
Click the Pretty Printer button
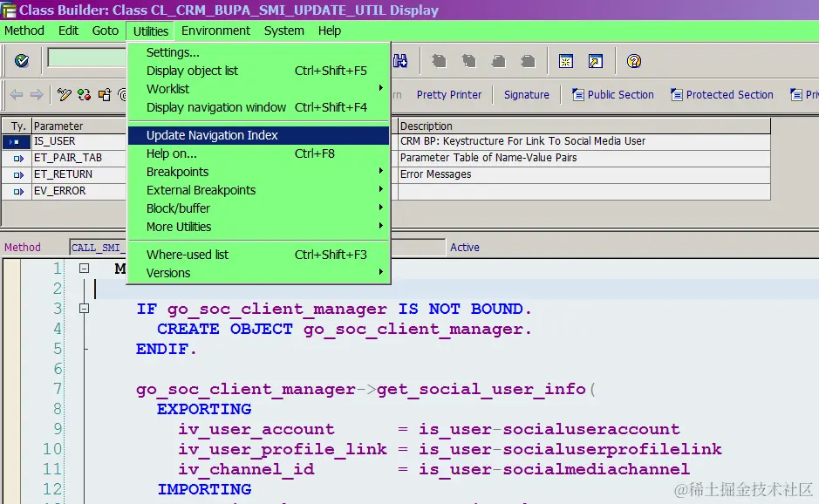click(448, 94)
